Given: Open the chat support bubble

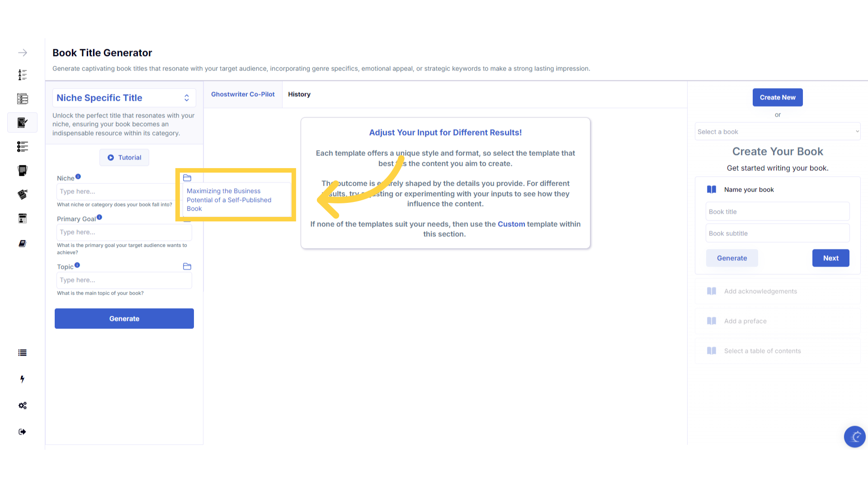Looking at the screenshot, I should [x=854, y=436].
